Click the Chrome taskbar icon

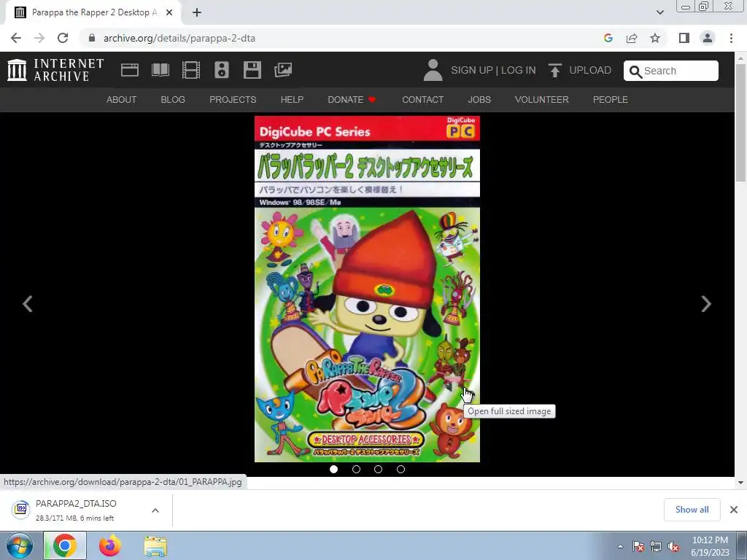[65, 545]
